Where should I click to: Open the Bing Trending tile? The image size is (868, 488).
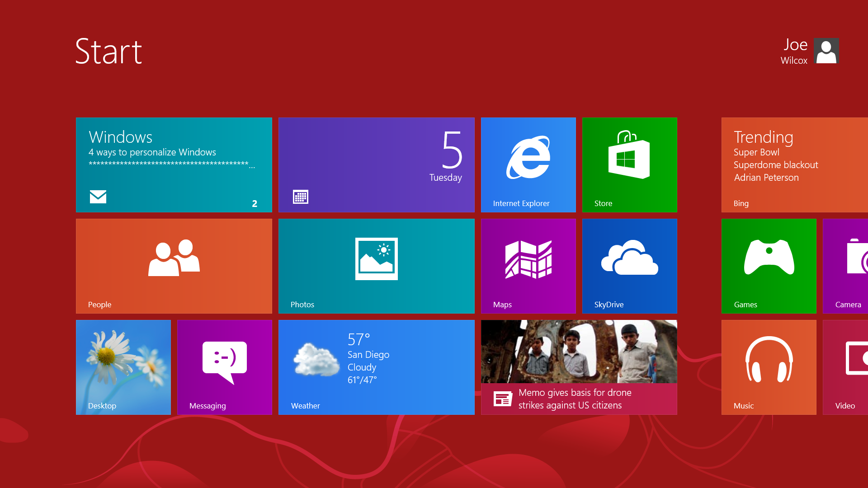click(x=794, y=165)
